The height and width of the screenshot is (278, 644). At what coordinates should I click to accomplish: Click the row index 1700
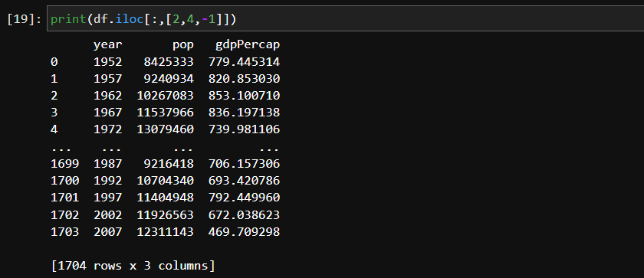65,181
